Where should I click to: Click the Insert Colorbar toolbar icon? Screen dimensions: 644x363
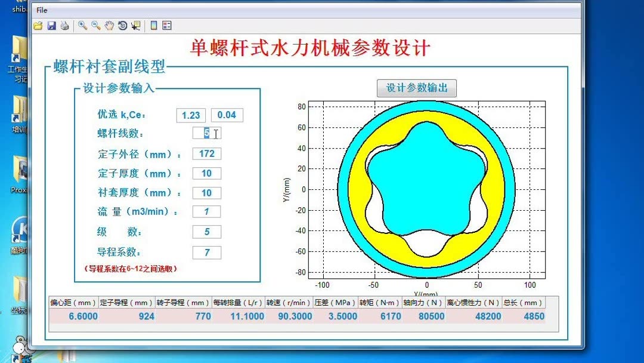coord(154,25)
